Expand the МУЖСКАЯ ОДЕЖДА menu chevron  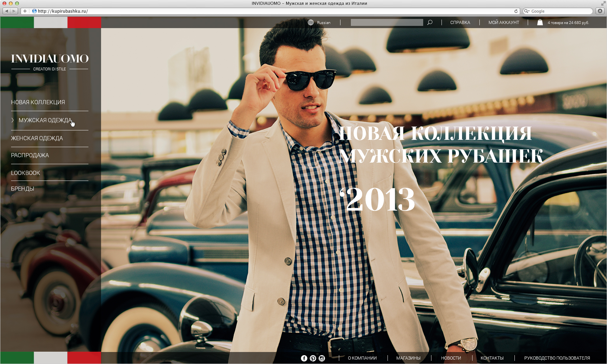[13, 120]
